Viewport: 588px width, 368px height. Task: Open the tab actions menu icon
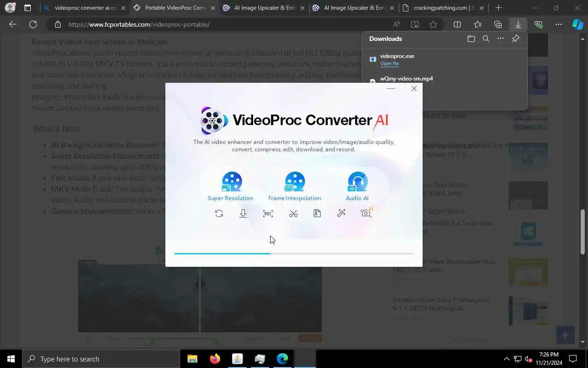click(28, 8)
